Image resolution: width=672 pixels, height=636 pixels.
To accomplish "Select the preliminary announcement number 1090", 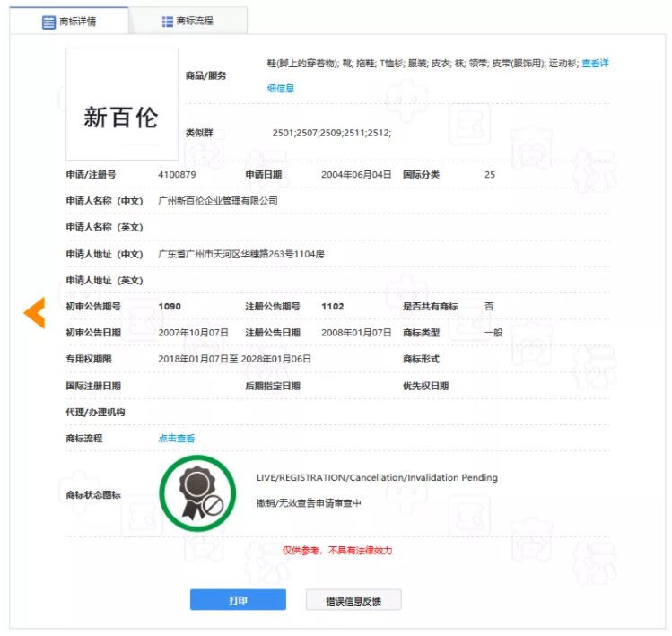I will (x=170, y=307).
